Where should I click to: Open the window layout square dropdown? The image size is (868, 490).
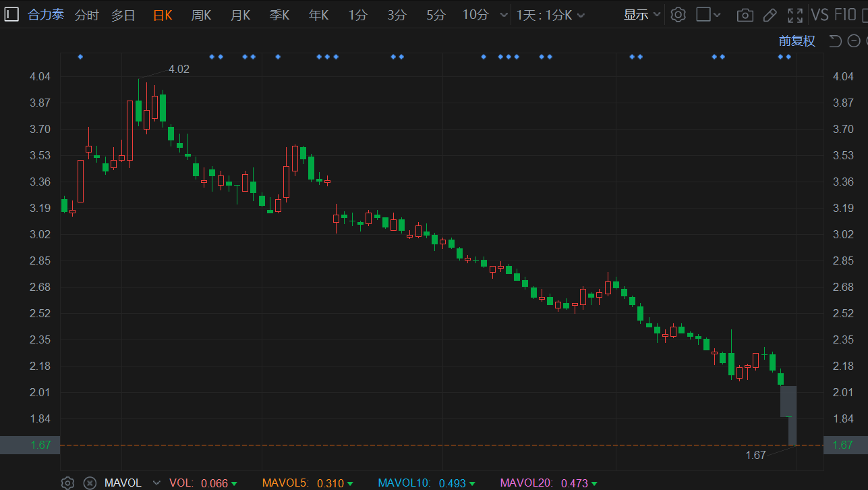coord(708,15)
